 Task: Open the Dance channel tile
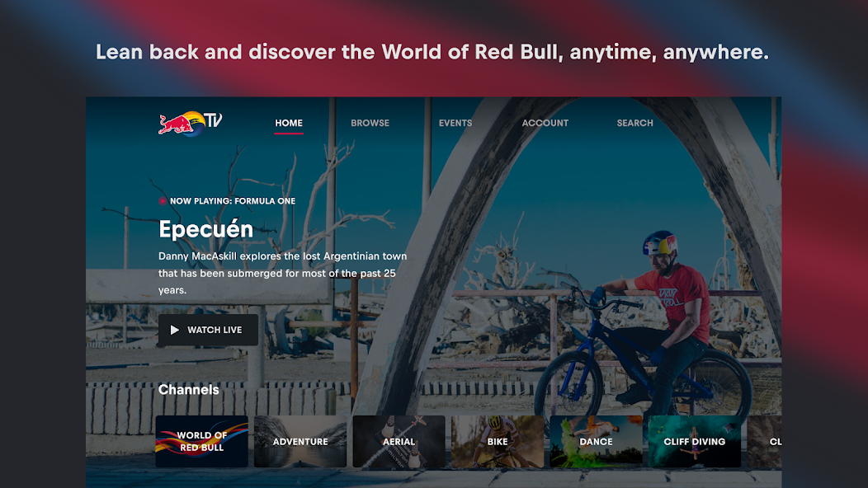[596, 442]
